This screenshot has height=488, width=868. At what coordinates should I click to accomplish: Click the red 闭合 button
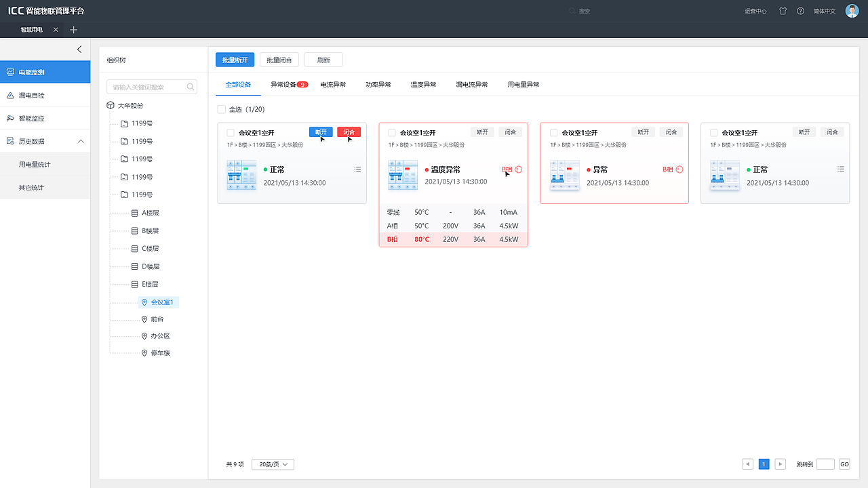(x=349, y=132)
